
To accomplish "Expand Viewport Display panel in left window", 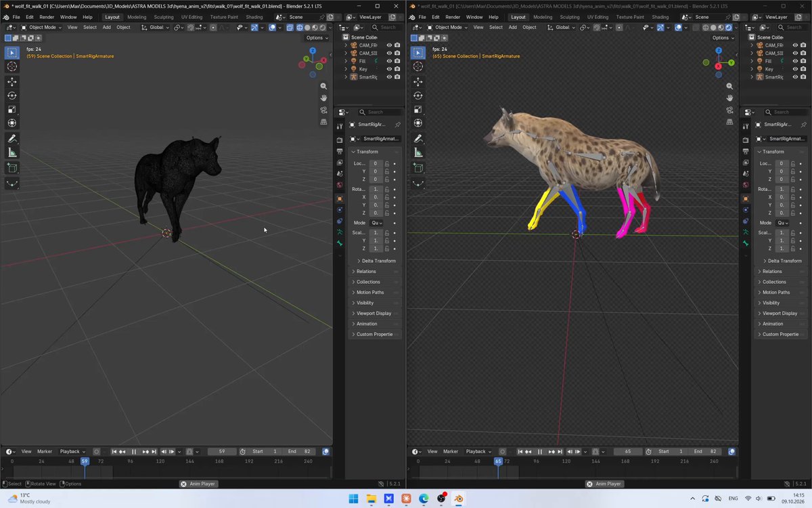I will [x=376, y=314].
